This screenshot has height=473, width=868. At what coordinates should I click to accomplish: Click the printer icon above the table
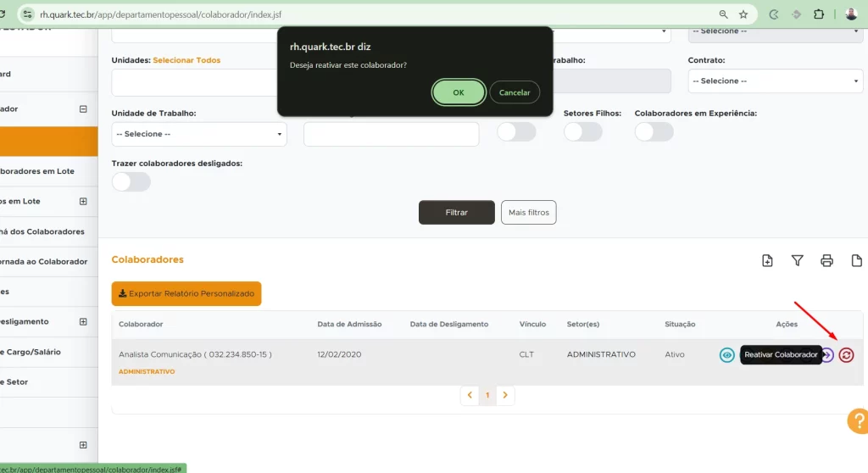(826, 260)
